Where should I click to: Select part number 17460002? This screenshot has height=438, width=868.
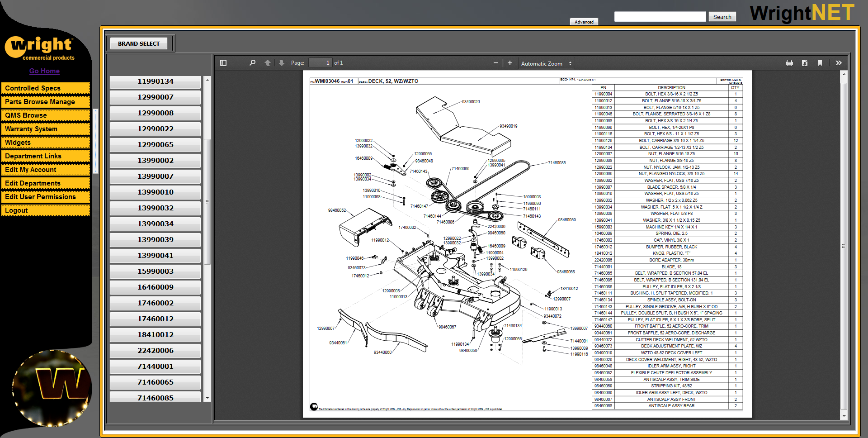156,303
